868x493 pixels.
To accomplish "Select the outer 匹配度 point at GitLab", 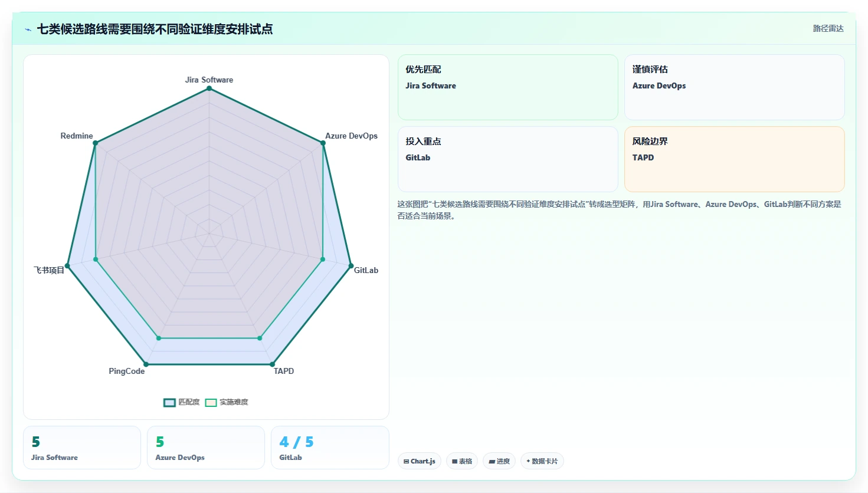I will click(x=351, y=266).
